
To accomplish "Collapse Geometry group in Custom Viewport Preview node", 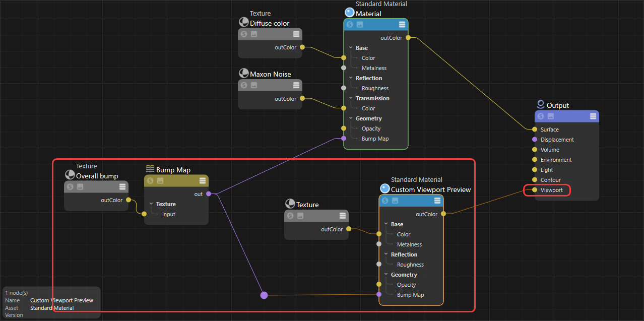I will (386, 275).
